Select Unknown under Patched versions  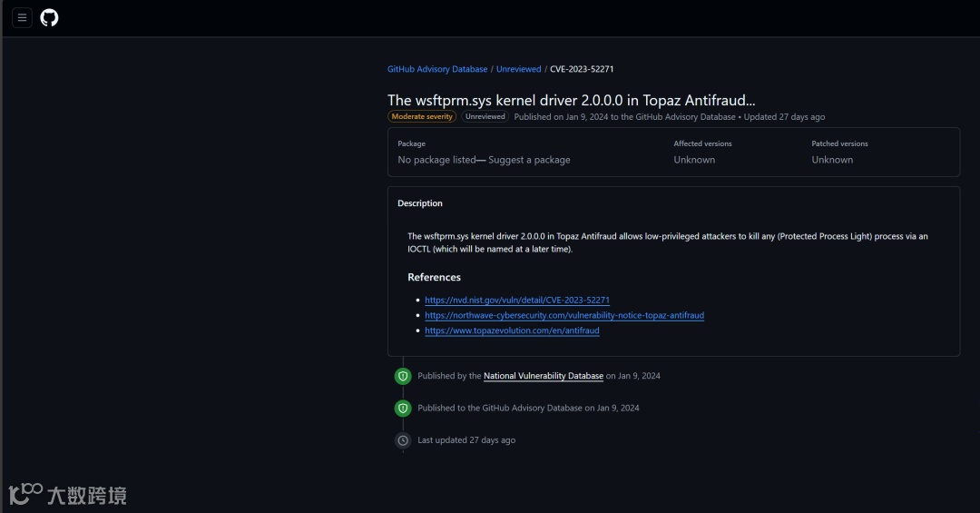coord(832,160)
